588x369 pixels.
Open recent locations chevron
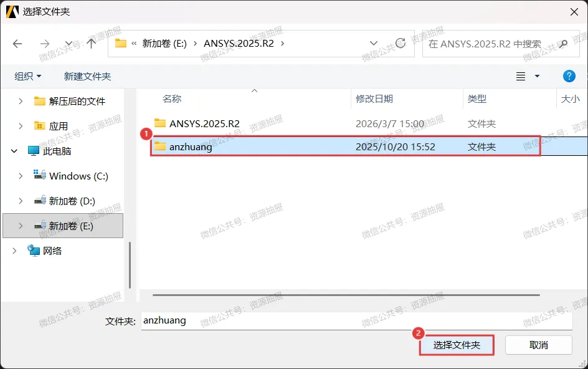pyautogui.click(x=69, y=44)
